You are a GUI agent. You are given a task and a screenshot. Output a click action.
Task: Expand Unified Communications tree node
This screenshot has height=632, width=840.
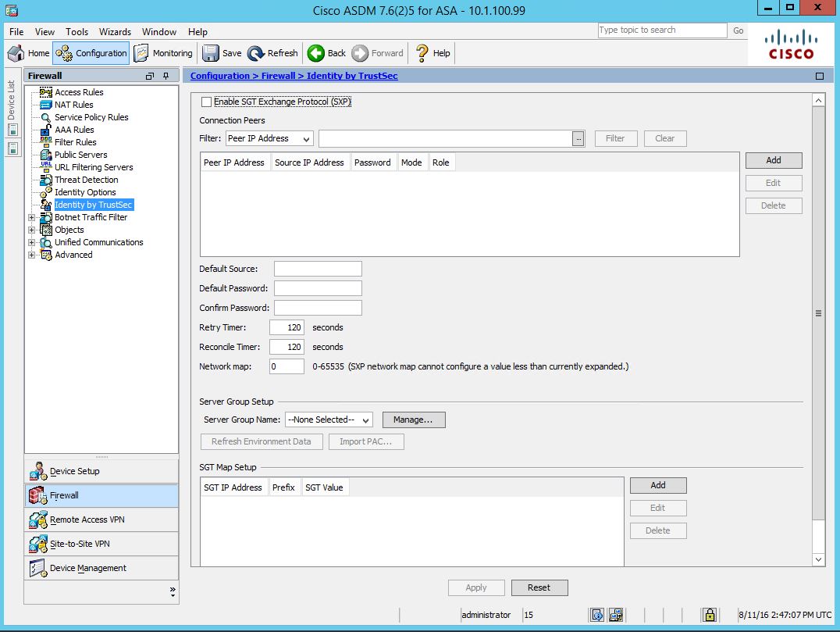click(x=31, y=242)
